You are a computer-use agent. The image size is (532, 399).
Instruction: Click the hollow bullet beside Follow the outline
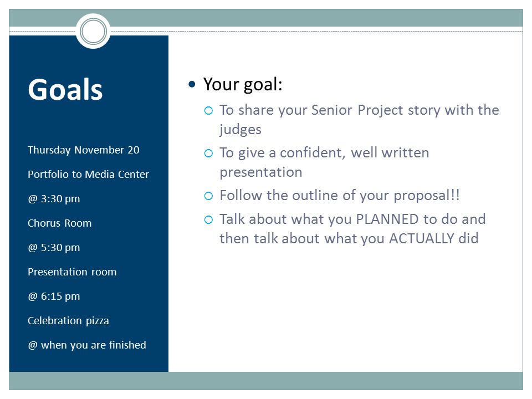tap(208, 196)
